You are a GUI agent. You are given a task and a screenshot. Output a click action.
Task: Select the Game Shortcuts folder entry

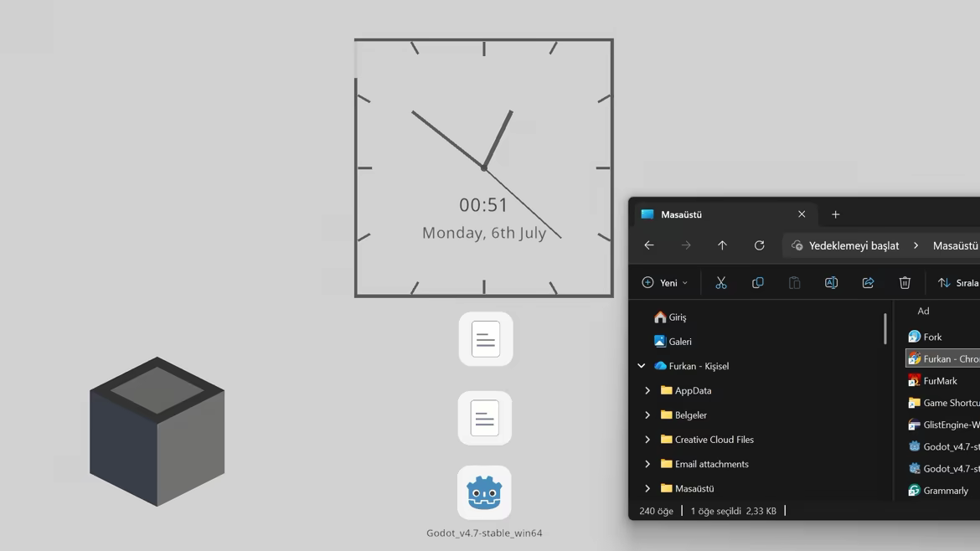tap(943, 403)
